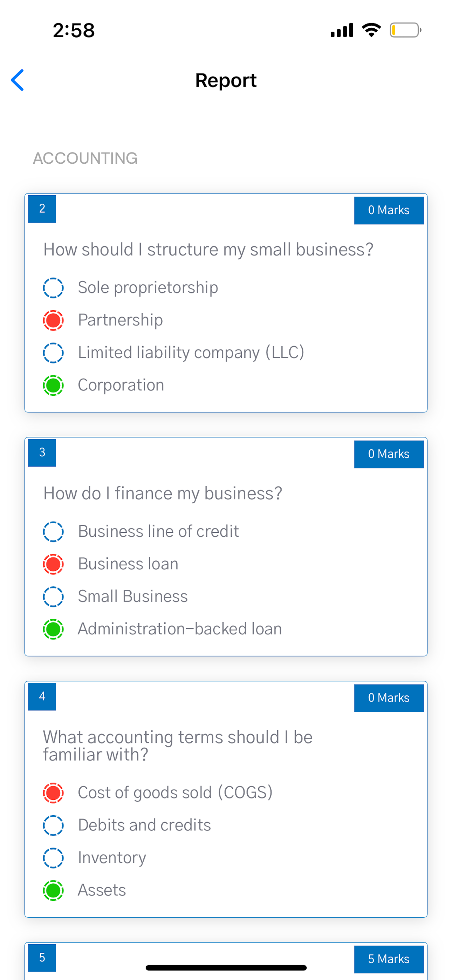Tap the Report title header
The width and height of the screenshot is (452, 980).
click(x=226, y=80)
